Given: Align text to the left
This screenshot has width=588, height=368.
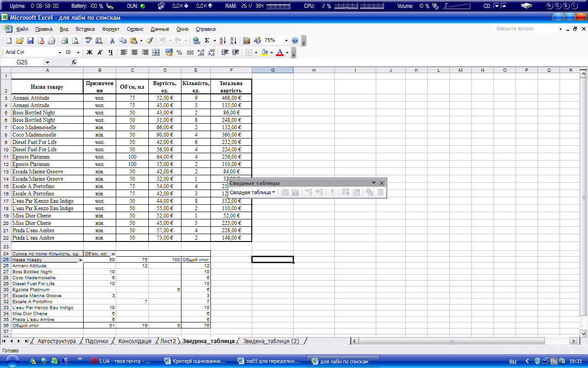Looking at the screenshot, I should tap(124, 52).
